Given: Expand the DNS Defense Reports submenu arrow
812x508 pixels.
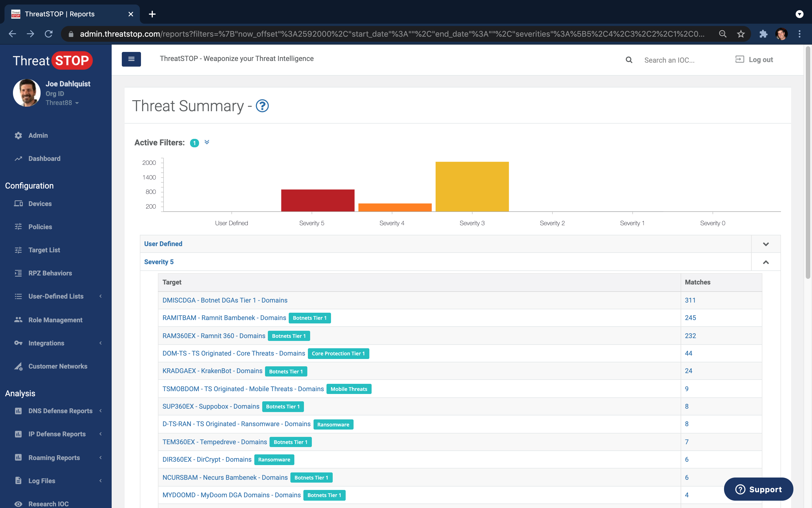Looking at the screenshot, I should [100, 411].
